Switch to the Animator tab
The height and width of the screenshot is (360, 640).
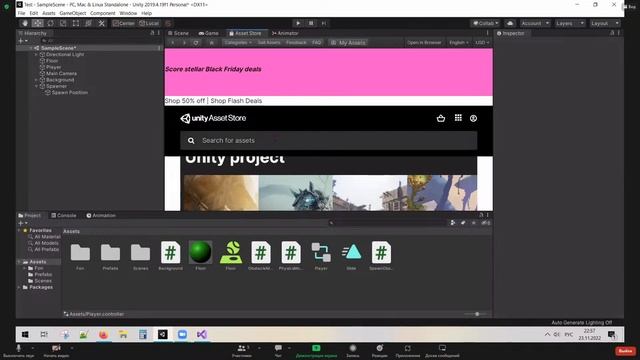coord(285,33)
